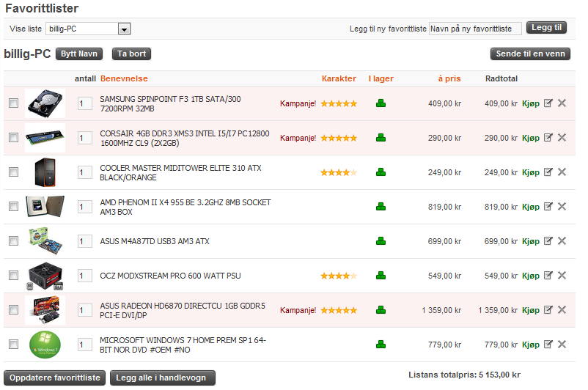Tick checkbox for Microsoft Windows 7 Home Prem
Screen dimensions: 588x390
[x=13, y=345]
